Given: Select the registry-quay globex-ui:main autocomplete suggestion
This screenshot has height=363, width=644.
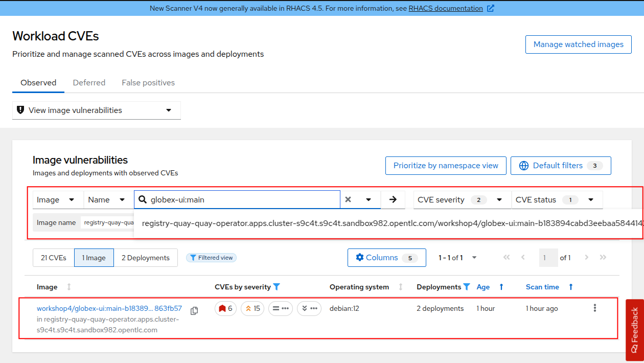Looking at the screenshot, I should 388,223.
